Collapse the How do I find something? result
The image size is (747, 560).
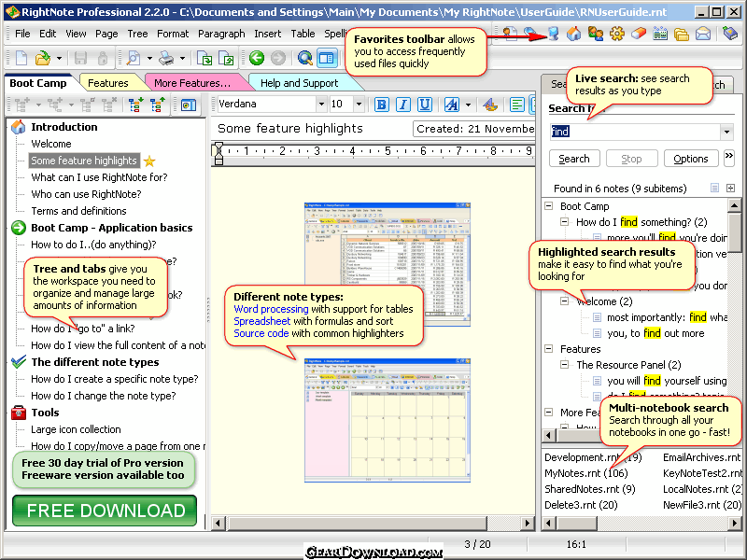[x=565, y=222]
